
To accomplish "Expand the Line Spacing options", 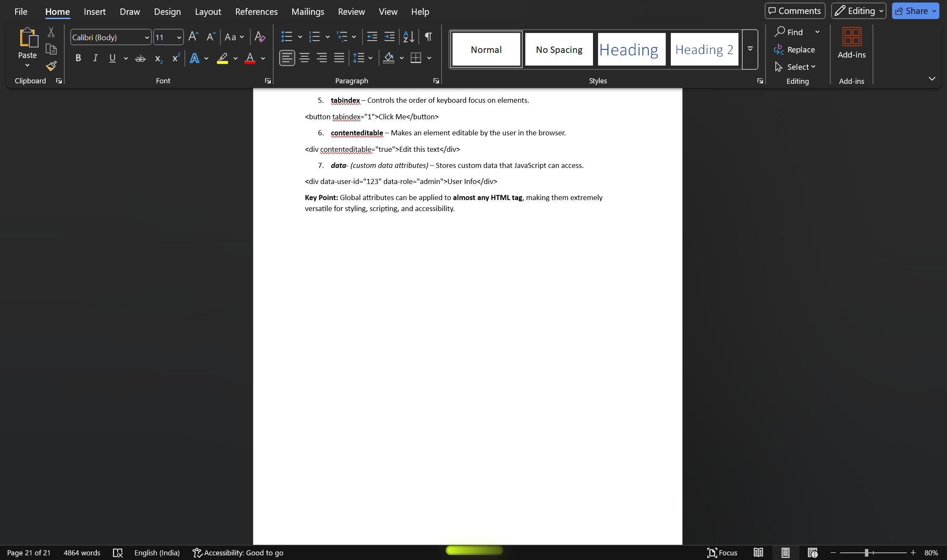I will (371, 58).
